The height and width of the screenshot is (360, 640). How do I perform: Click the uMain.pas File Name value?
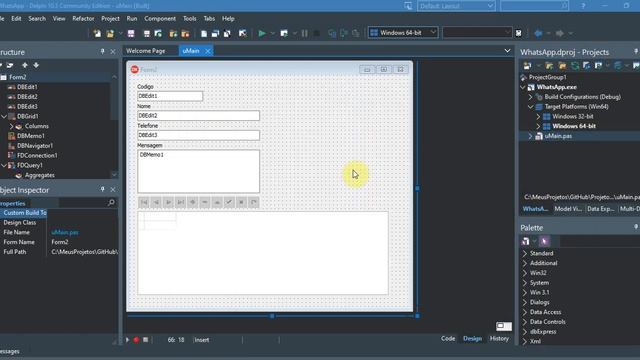(x=65, y=232)
